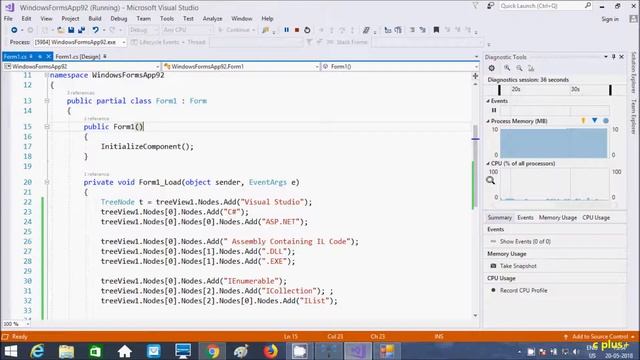The width and height of the screenshot is (640, 360).
Task: Open the File menu
Action: click(8, 18)
